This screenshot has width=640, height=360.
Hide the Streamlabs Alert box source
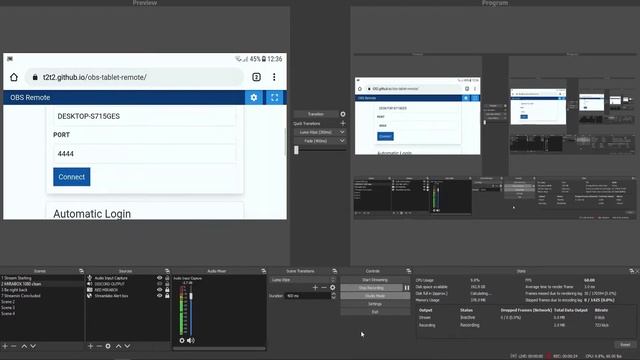(x=160, y=296)
